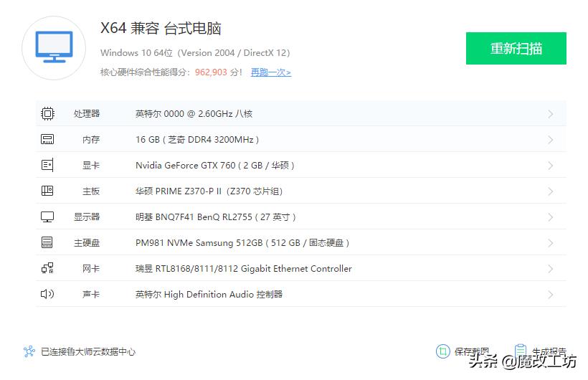Viewport: 588px width, 380px height.
Task: Select the 华硕 PRIME Z370-P II text
Action: (209, 191)
